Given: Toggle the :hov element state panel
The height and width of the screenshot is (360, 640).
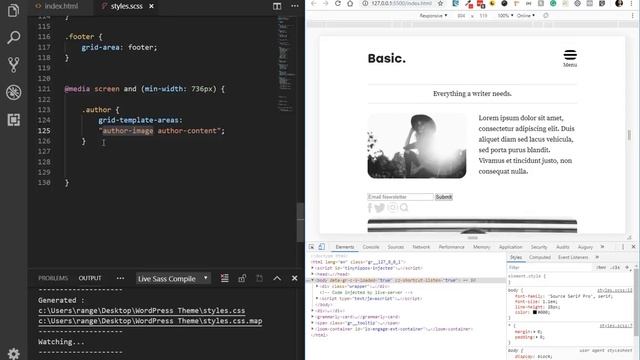Looking at the screenshot, I should tap(601, 267).
